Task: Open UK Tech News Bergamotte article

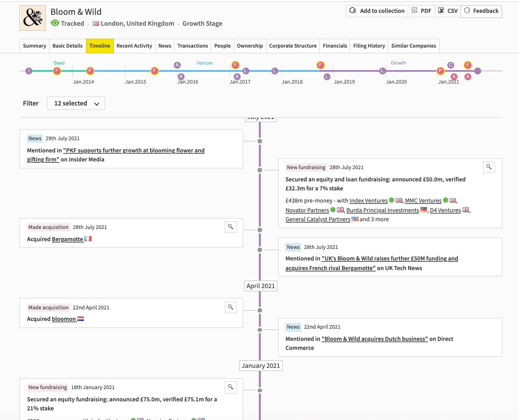Action: tap(372, 263)
